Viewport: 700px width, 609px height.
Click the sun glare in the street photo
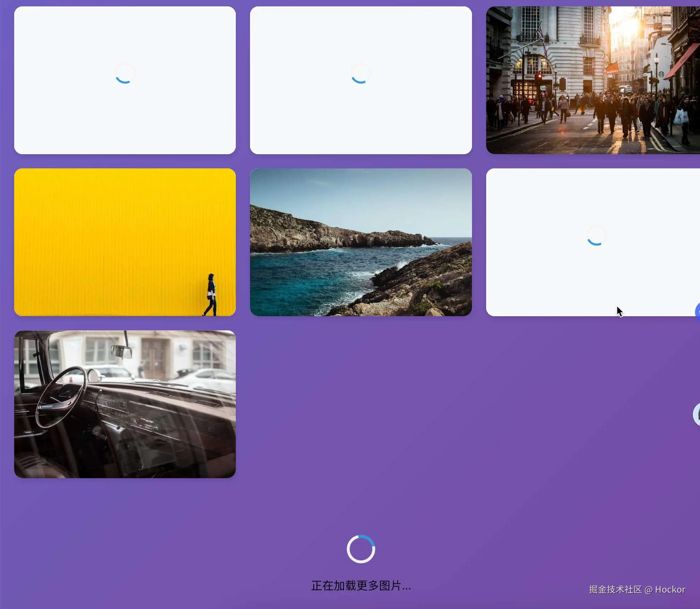[x=627, y=25]
